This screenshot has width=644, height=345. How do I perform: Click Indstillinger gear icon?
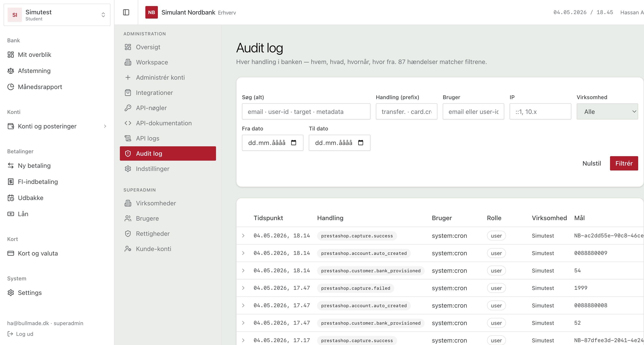tap(128, 169)
